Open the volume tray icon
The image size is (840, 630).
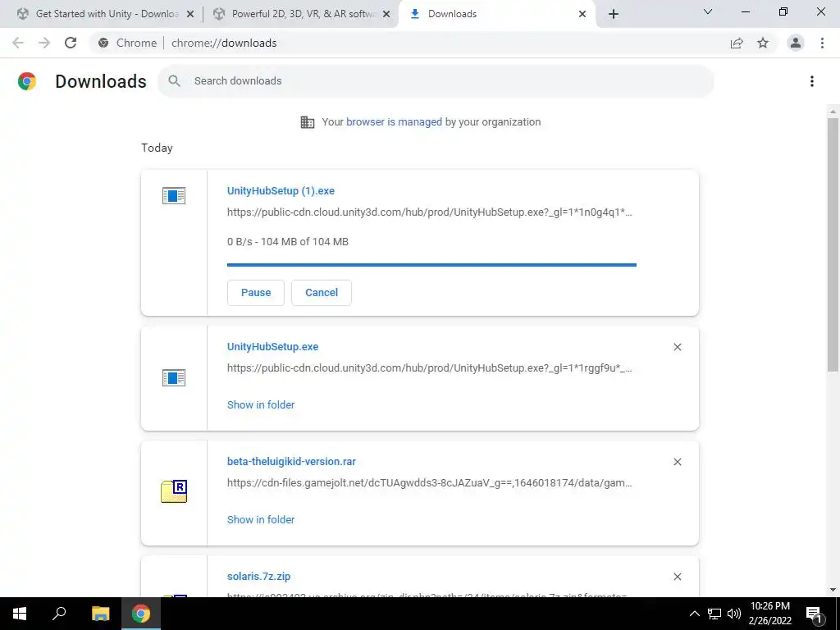click(x=734, y=614)
